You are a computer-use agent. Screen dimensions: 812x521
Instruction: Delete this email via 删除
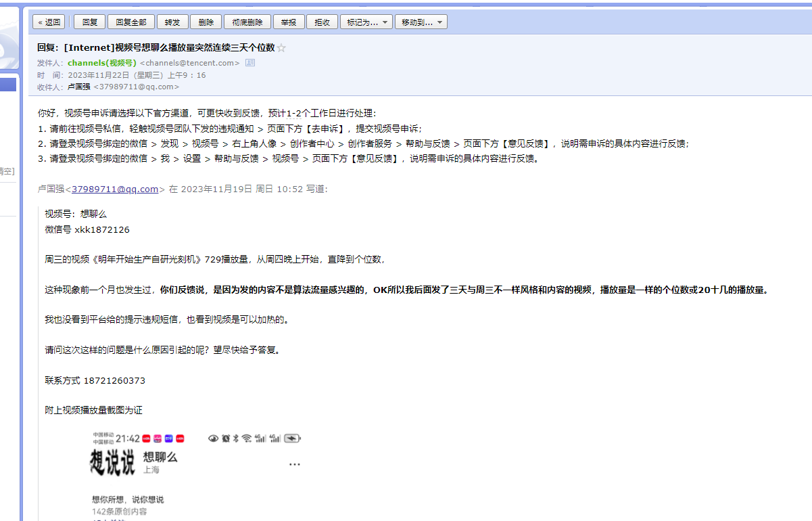pos(206,22)
